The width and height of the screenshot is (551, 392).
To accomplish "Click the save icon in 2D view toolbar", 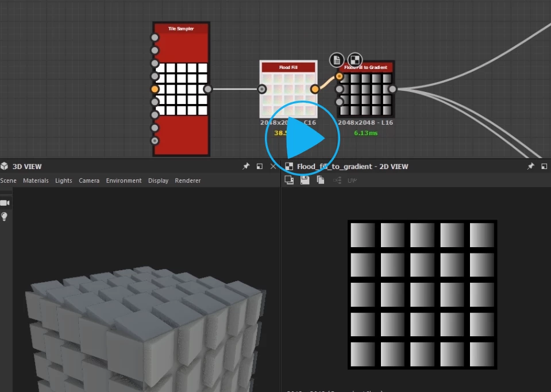I will (305, 180).
